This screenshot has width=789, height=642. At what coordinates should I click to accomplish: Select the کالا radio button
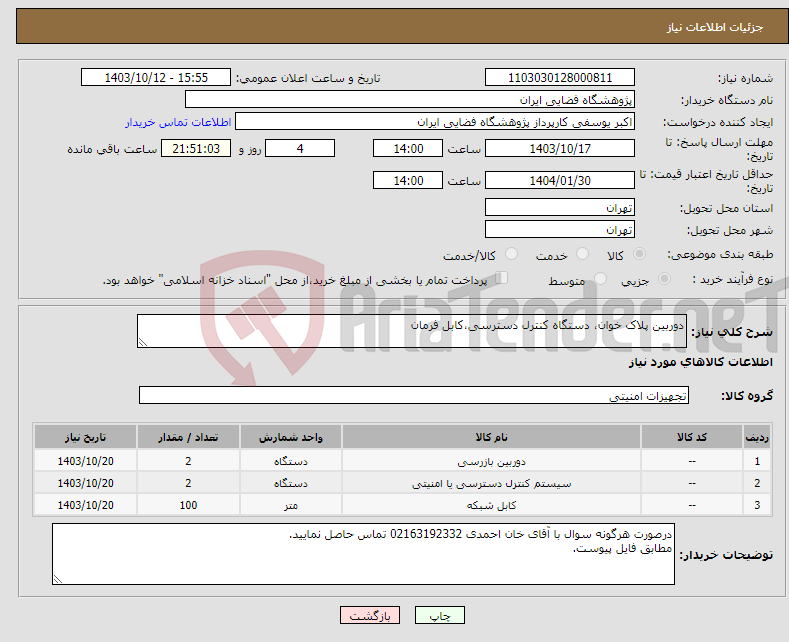(x=639, y=254)
